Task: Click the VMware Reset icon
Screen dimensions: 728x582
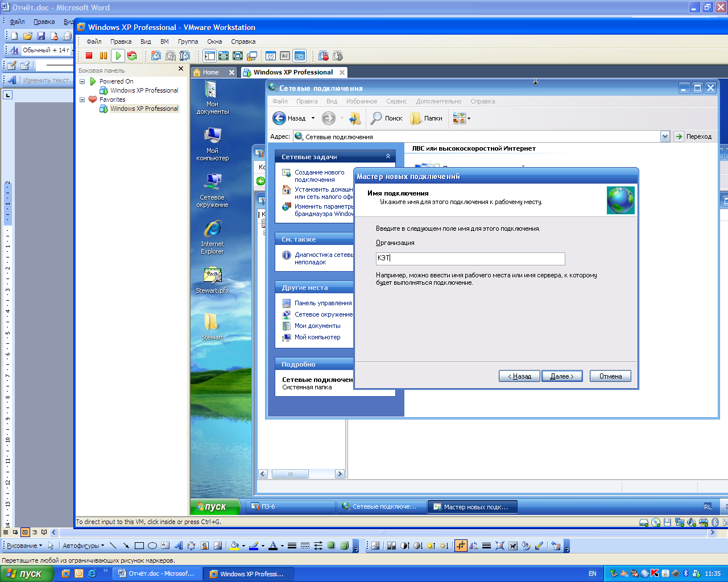Action: [x=132, y=56]
